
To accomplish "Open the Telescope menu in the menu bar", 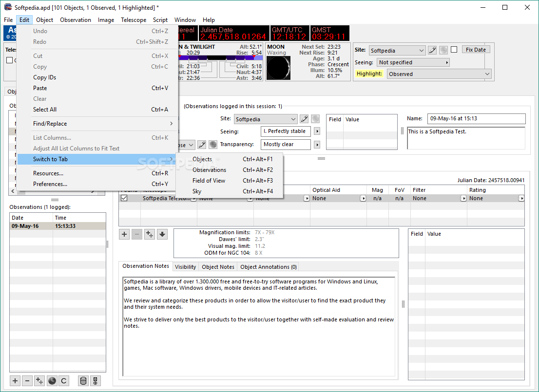I will pos(134,20).
